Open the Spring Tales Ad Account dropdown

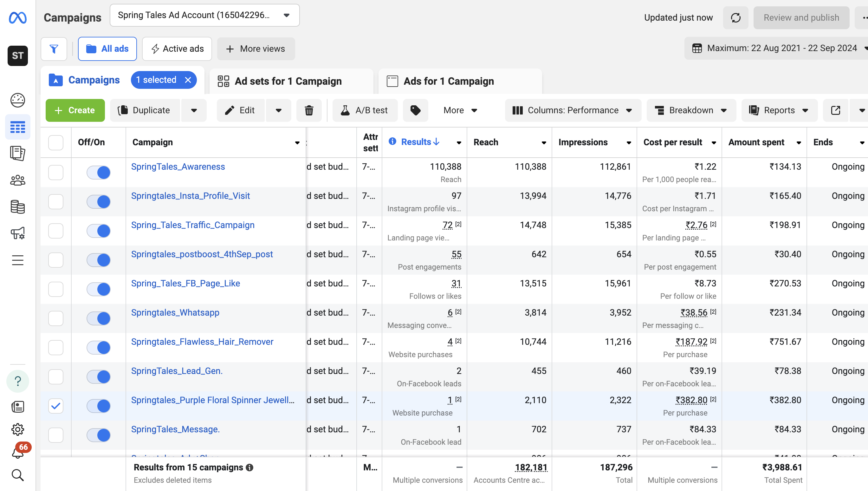tap(204, 15)
